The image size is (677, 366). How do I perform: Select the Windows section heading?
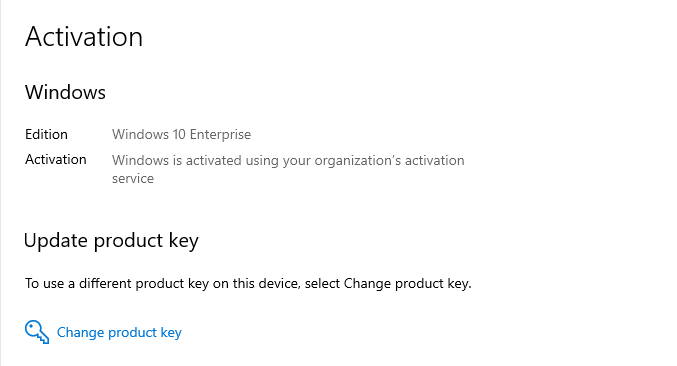click(x=65, y=92)
